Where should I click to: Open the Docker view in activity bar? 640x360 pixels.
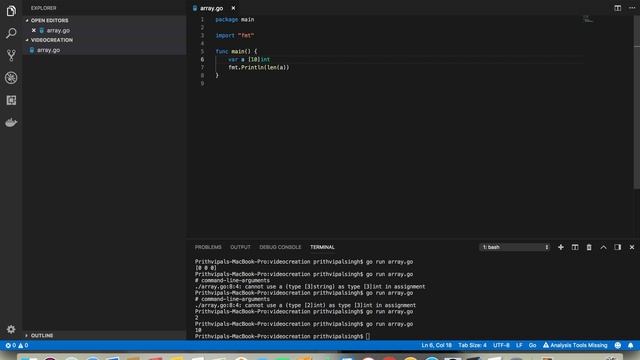11,122
